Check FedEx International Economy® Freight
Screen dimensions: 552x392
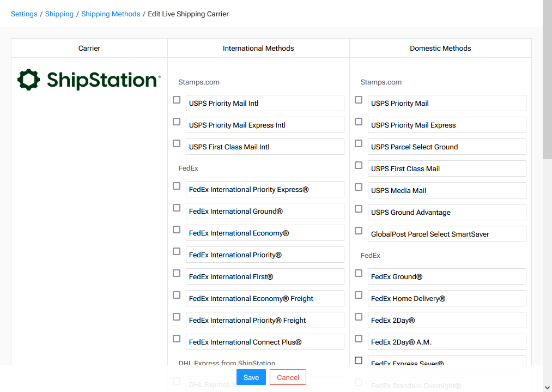coord(177,295)
